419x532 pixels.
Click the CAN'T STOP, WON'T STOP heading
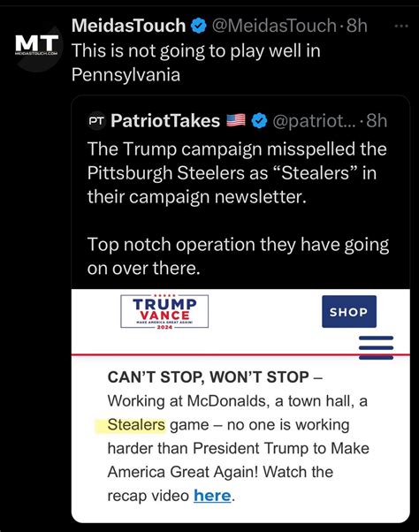click(x=208, y=377)
